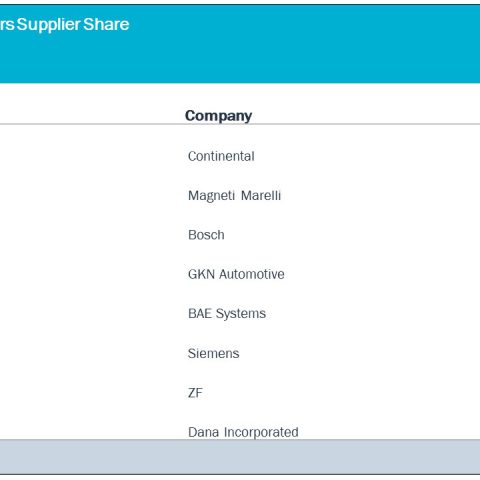Click the word Supplier in title
This screenshot has width=480, height=480.
(48, 25)
